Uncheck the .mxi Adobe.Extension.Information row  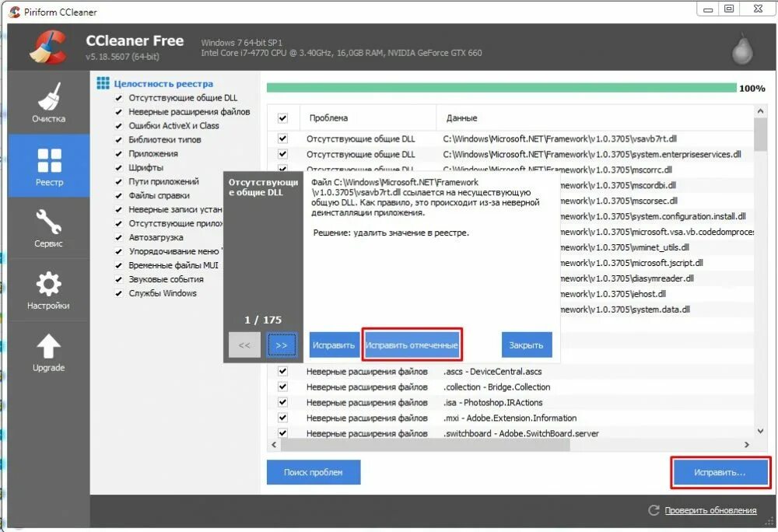point(283,418)
